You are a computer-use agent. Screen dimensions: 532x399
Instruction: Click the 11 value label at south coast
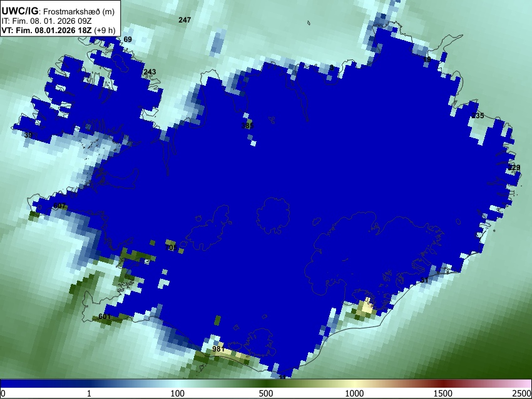pyautogui.click(x=282, y=377)
